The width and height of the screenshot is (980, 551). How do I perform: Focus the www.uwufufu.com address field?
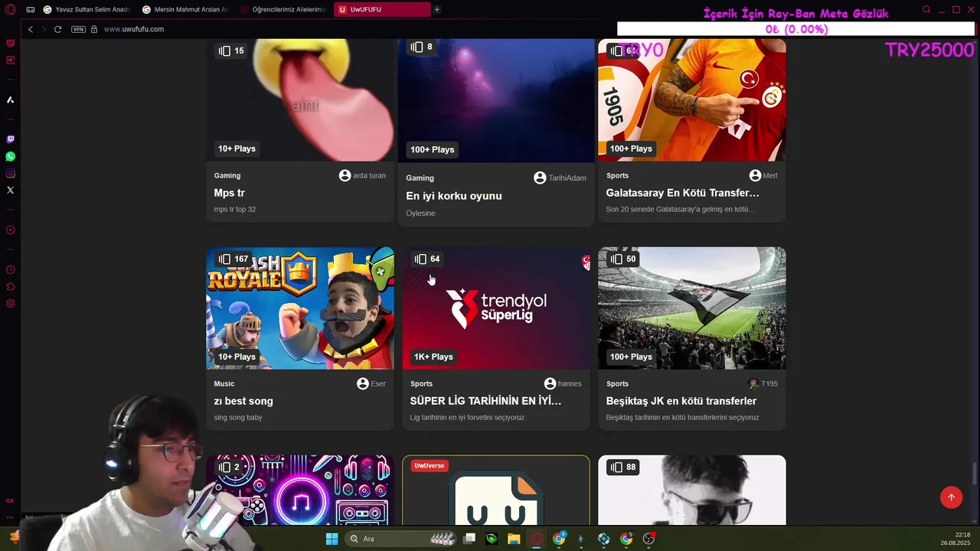coord(134,29)
